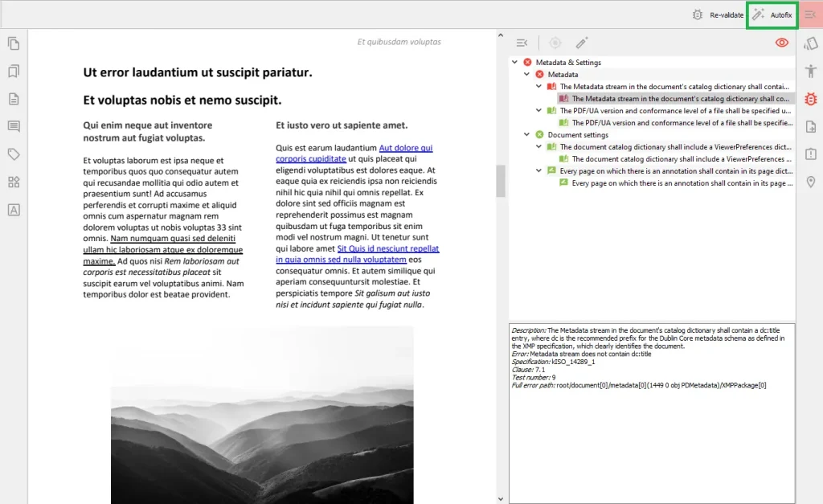Image resolution: width=823 pixels, height=504 pixels.
Task: Open the comments panel in left sidebar
Action: click(x=14, y=126)
